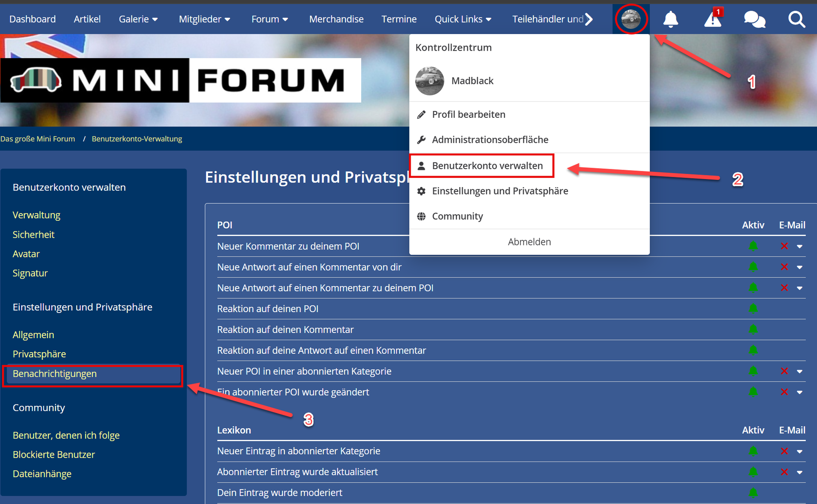Click the notifications bell icon in the header

(671, 19)
